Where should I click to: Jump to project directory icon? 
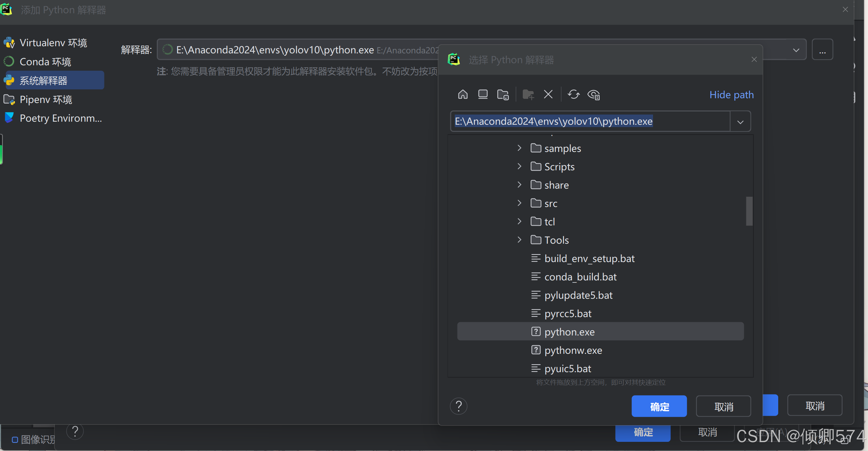pyautogui.click(x=503, y=94)
